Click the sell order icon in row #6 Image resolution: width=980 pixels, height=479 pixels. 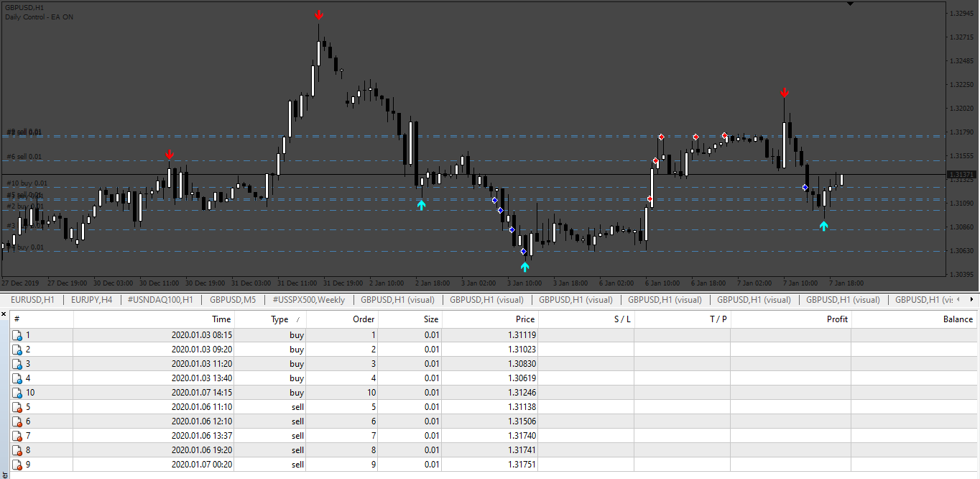[17, 421]
